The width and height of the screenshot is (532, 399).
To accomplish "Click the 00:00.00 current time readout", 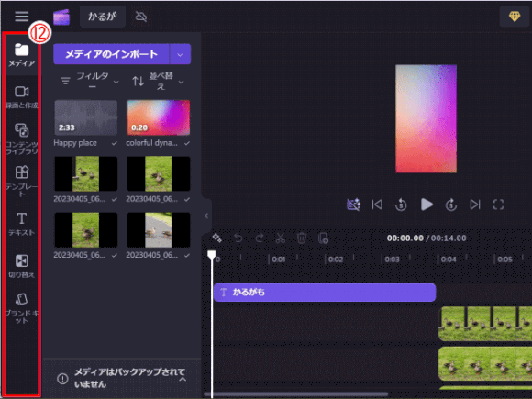I will 405,238.
